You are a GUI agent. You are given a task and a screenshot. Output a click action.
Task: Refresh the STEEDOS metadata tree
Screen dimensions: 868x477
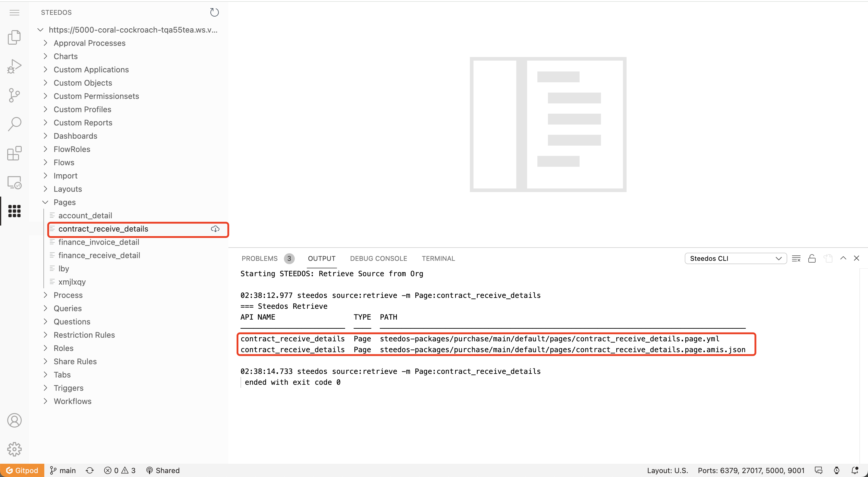coord(214,12)
